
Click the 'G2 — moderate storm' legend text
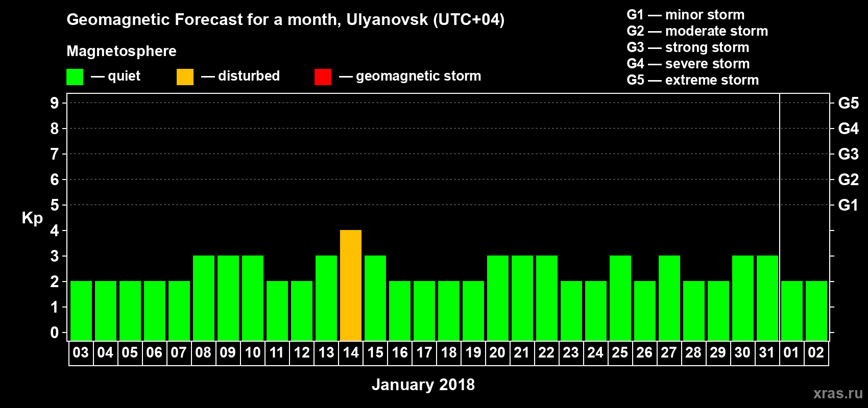pos(697,31)
